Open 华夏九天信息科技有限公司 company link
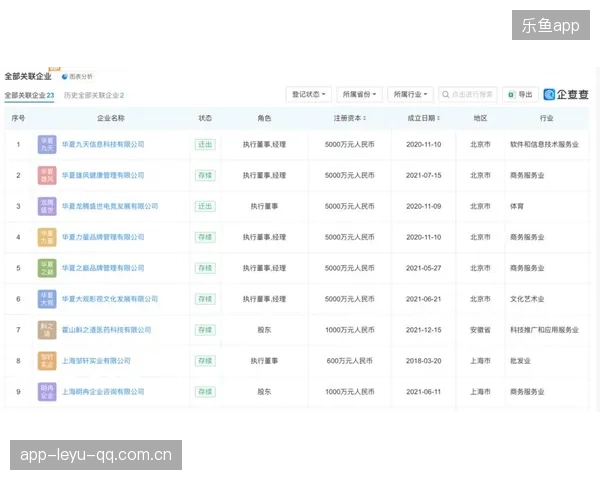 coord(103,145)
